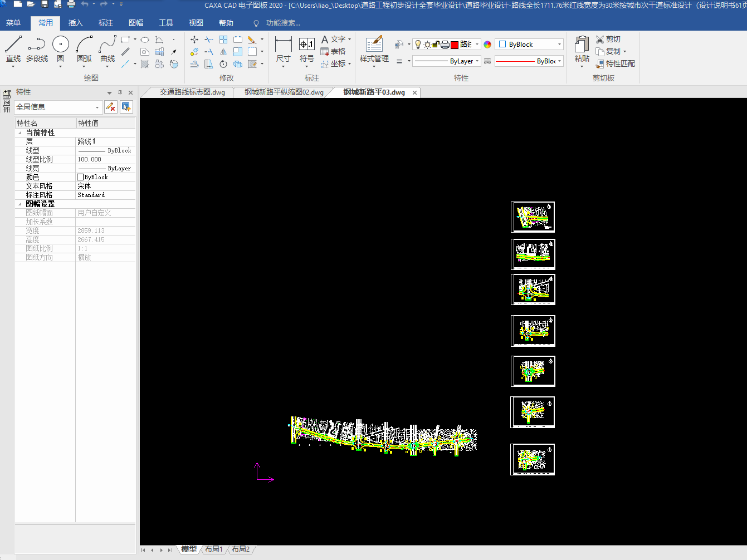Viewport: 747px width, 560px height.
Task: Click the mirror modify tool
Action: click(223, 52)
